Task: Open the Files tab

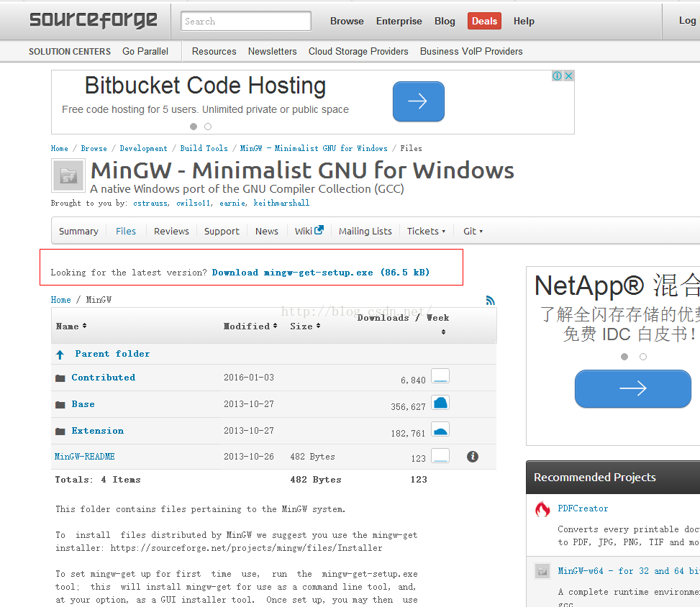Action: point(126,231)
